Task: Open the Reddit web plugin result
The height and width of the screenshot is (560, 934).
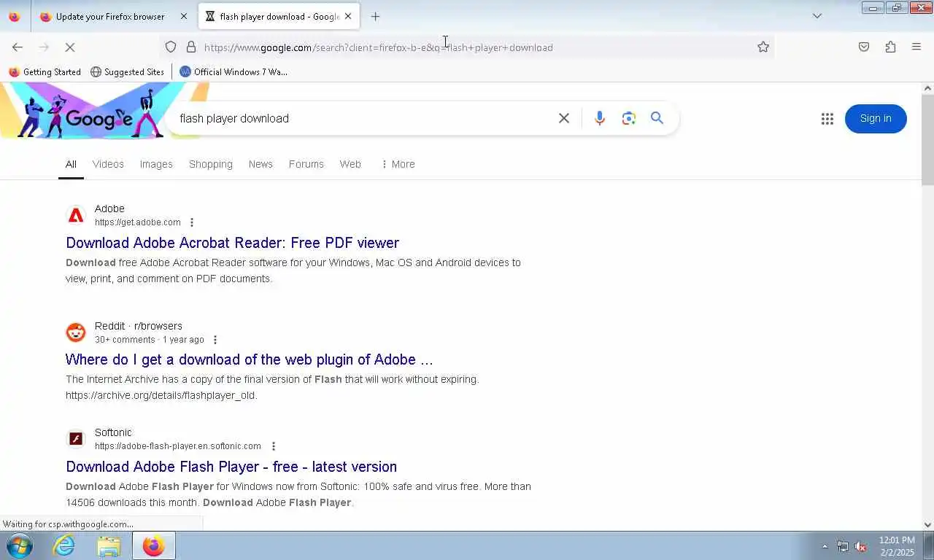Action: click(250, 359)
